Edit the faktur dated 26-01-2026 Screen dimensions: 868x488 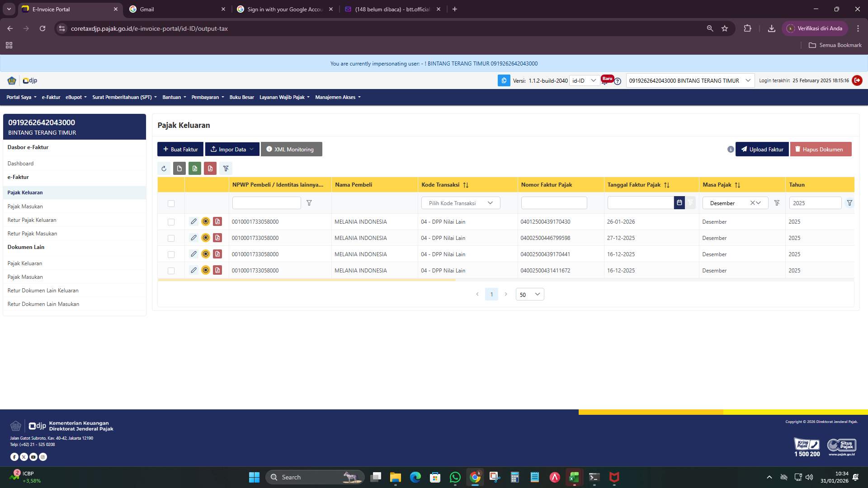coord(194,221)
